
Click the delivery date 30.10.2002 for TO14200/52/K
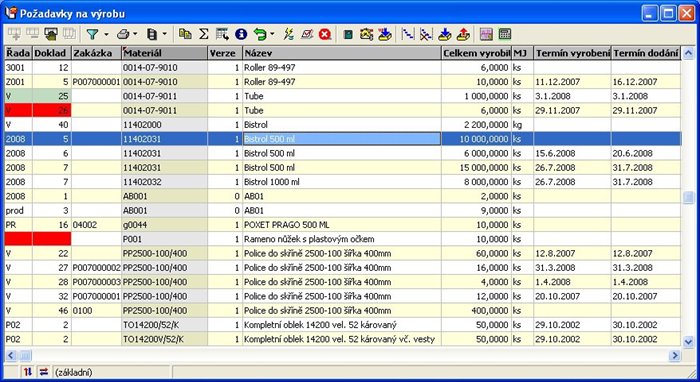coord(646,325)
